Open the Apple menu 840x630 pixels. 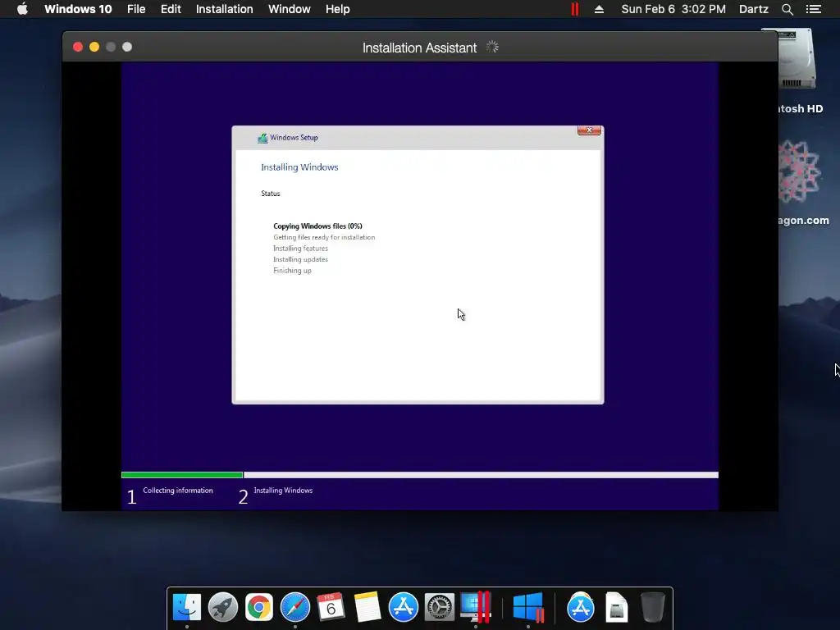22,9
